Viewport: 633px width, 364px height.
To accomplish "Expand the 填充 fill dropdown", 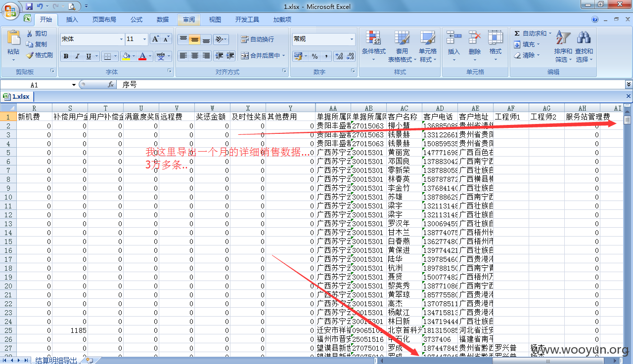I will (539, 44).
